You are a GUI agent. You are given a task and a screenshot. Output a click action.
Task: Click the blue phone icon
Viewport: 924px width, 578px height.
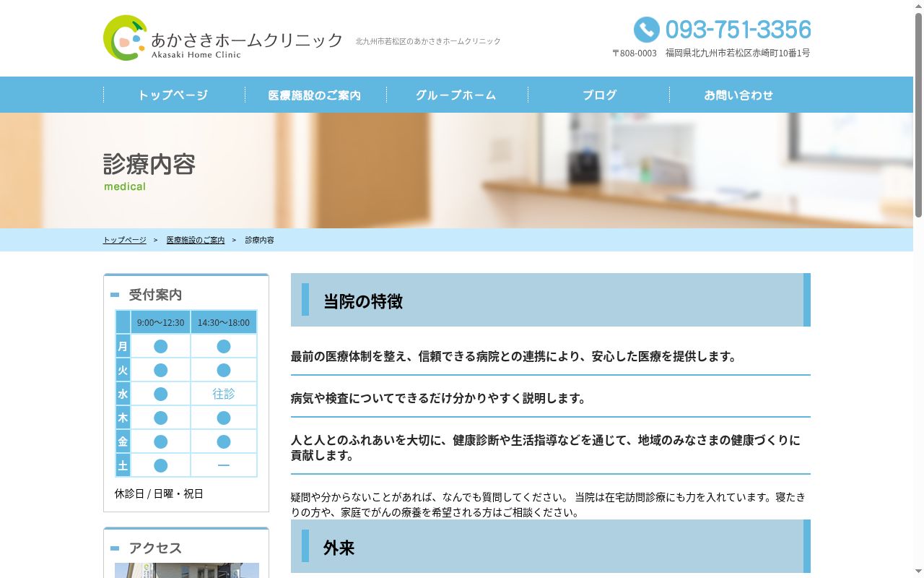[x=646, y=30]
